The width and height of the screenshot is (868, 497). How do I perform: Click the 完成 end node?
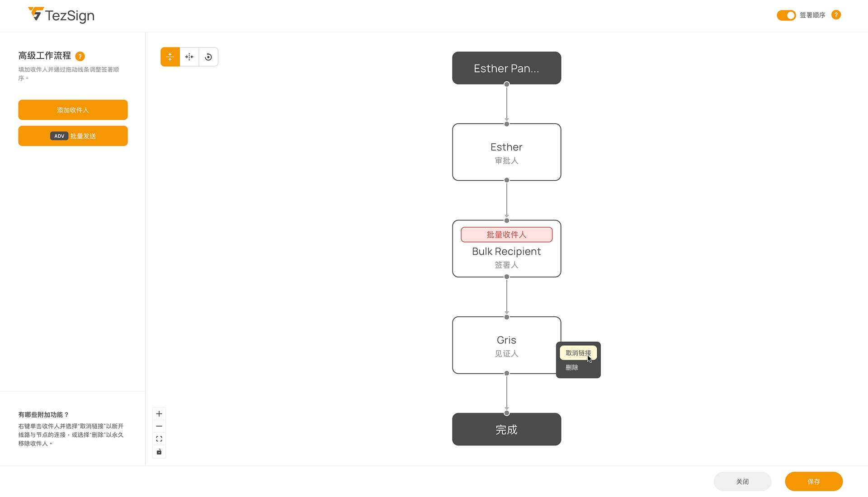coord(506,429)
